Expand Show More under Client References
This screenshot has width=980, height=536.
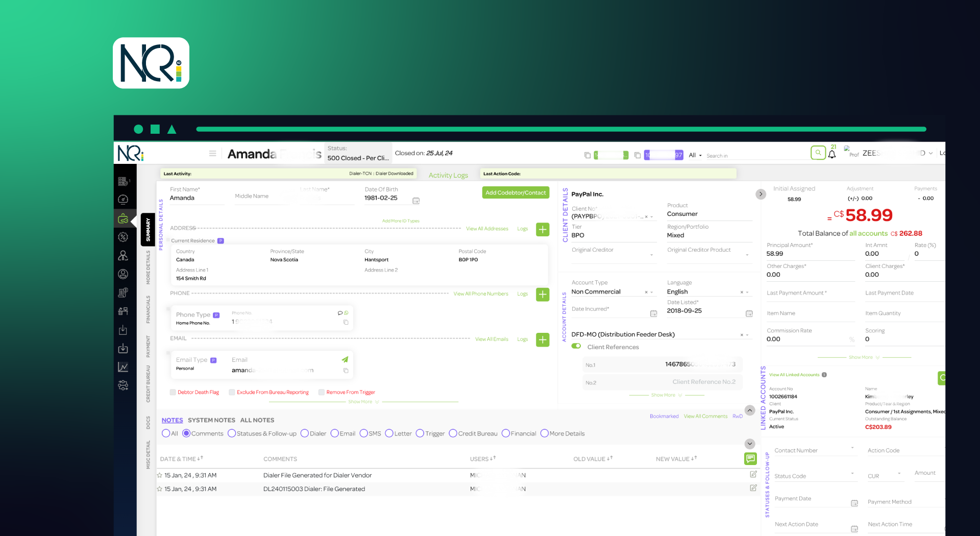point(663,395)
